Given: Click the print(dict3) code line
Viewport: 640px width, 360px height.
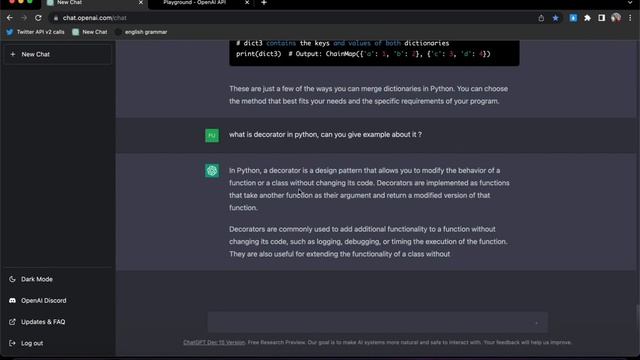Looking at the screenshot, I should (x=363, y=54).
